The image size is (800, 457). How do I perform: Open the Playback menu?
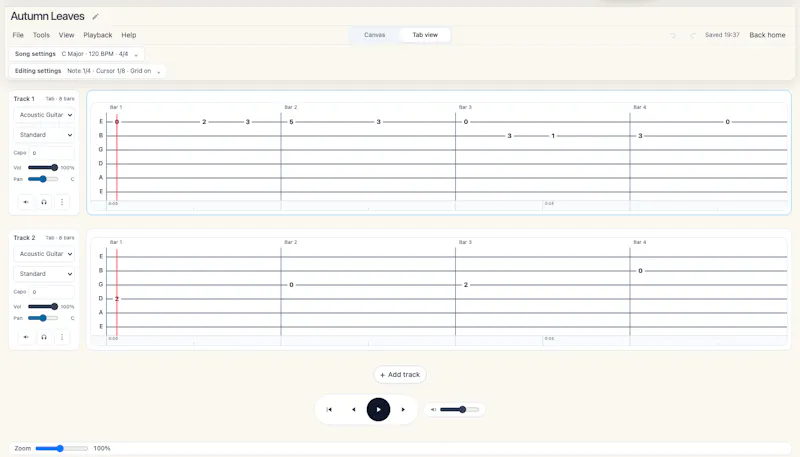coord(97,35)
